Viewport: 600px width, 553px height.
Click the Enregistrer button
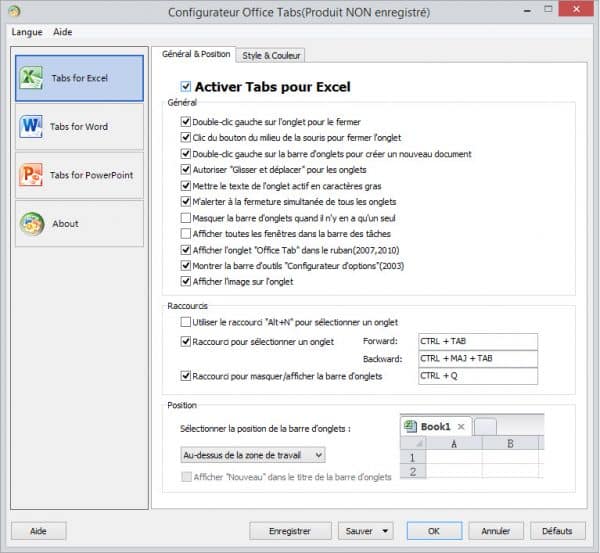coord(290,531)
